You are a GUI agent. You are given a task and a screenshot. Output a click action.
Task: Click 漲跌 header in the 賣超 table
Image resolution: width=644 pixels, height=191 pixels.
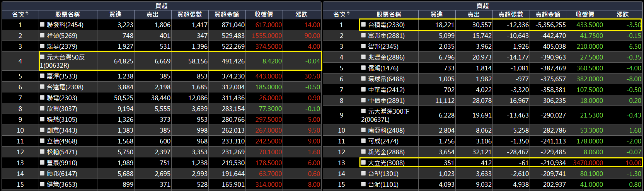[x=623, y=14]
